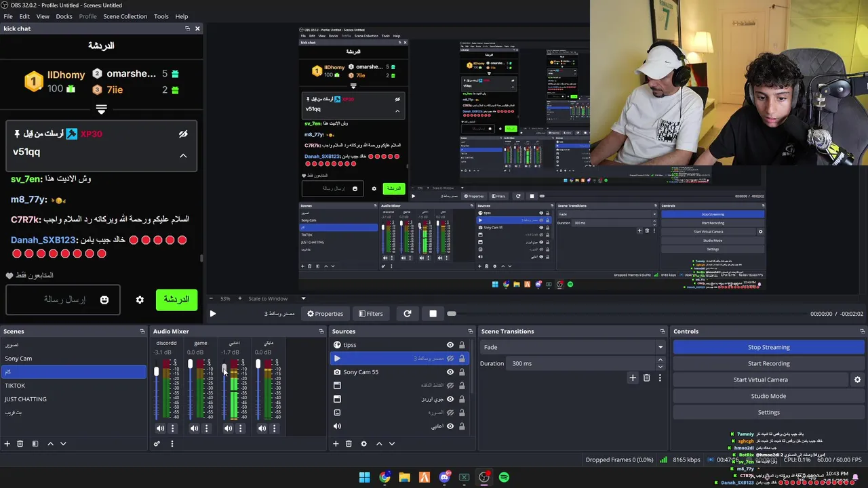868x488 pixels.
Task: Open File Explorer from the taskbar
Action: coord(404,477)
